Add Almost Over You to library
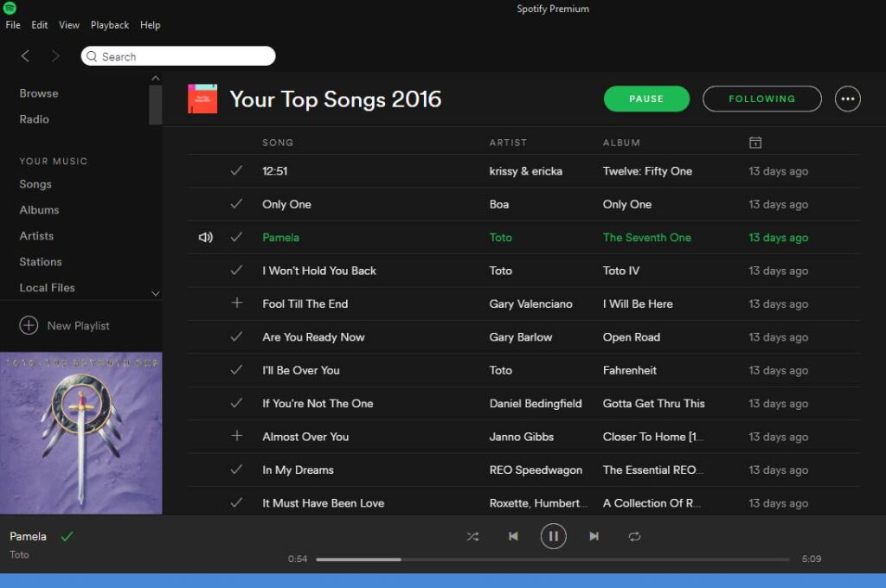This screenshot has width=886, height=588. (x=236, y=437)
